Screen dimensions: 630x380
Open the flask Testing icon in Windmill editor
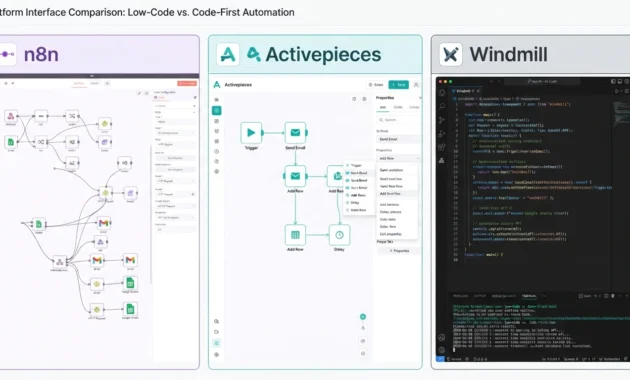pyautogui.click(x=442, y=160)
